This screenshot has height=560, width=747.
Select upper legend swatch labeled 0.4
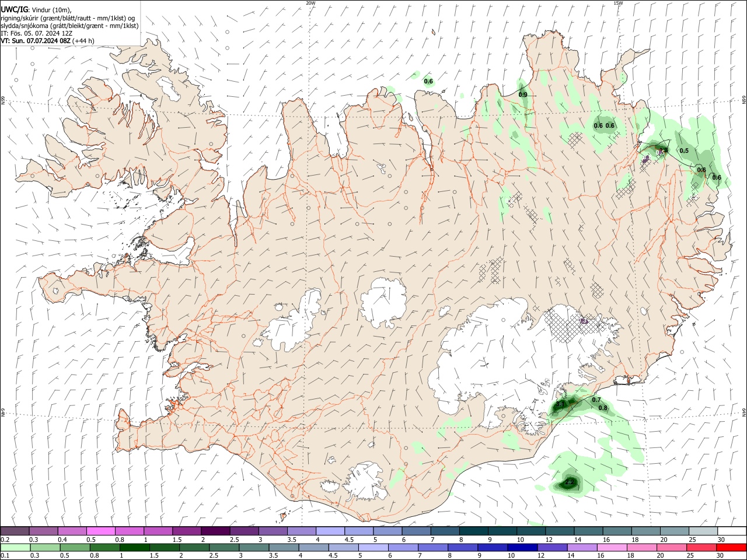click(72, 531)
